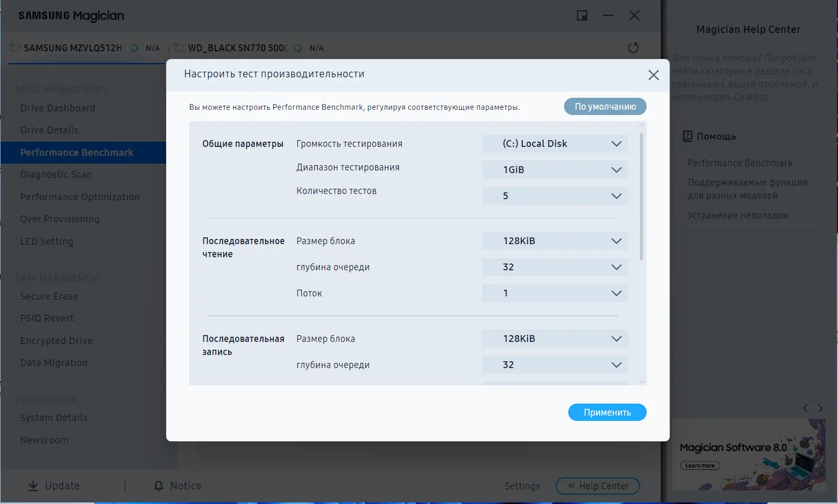Go to next help banner arrow
The height and width of the screenshot is (504, 838).
[x=820, y=408]
